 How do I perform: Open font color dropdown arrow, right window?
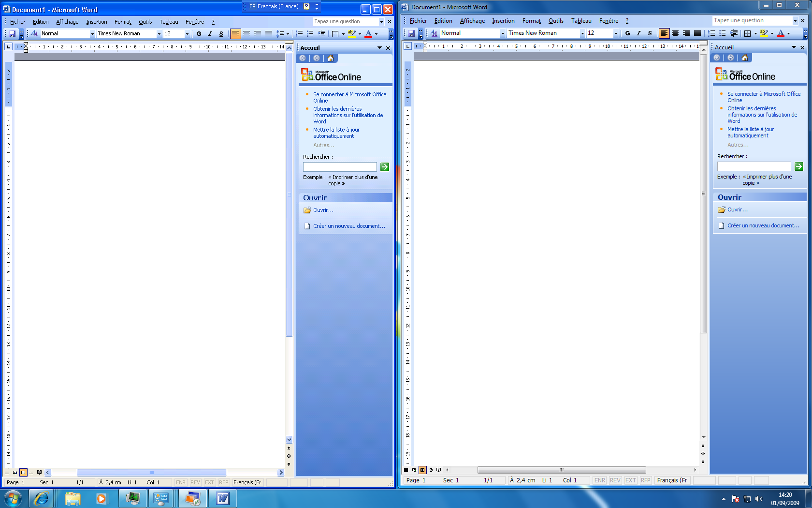[788, 33]
